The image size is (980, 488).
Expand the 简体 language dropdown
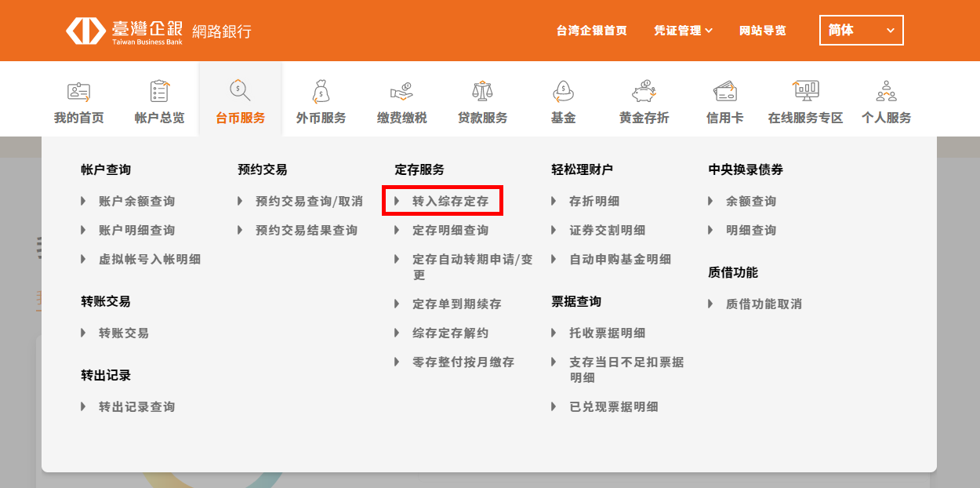click(861, 31)
